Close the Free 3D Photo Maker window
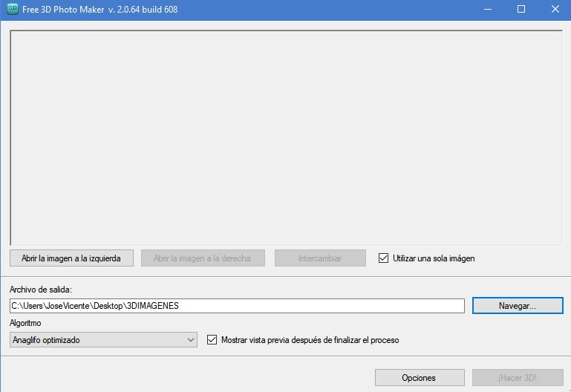Screen dimensions: 571x392 [x=555, y=9]
